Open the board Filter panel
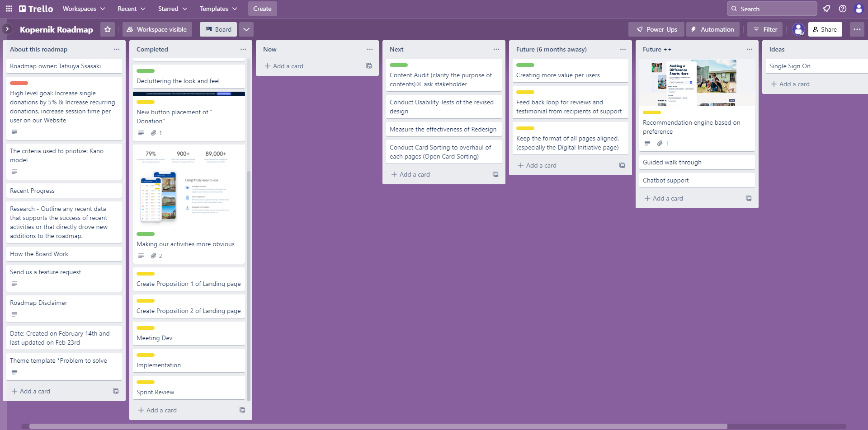Screen dimensions: 868x430 tap(764, 29)
